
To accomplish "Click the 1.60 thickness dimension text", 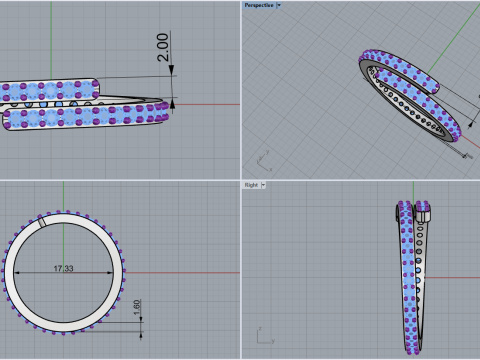I will [137, 307].
